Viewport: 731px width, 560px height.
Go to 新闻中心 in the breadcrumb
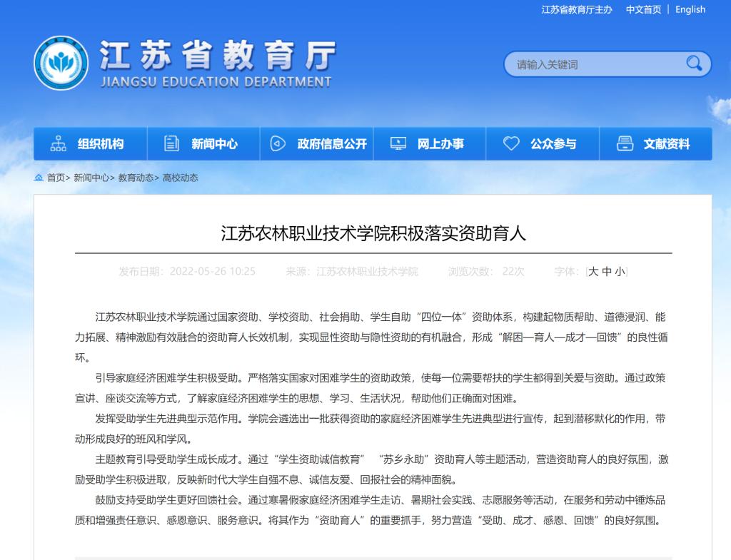(x=91, y=178)
